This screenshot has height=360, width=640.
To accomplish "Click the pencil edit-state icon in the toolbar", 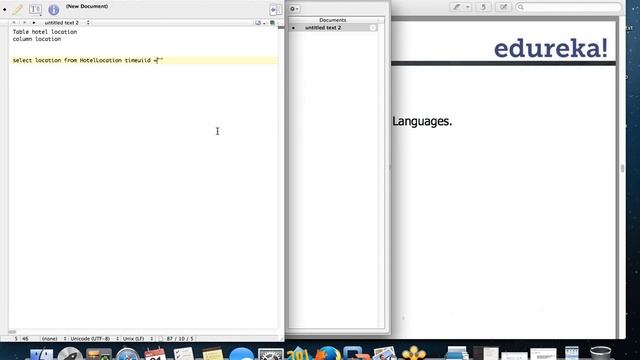I will tap(17, 9).
